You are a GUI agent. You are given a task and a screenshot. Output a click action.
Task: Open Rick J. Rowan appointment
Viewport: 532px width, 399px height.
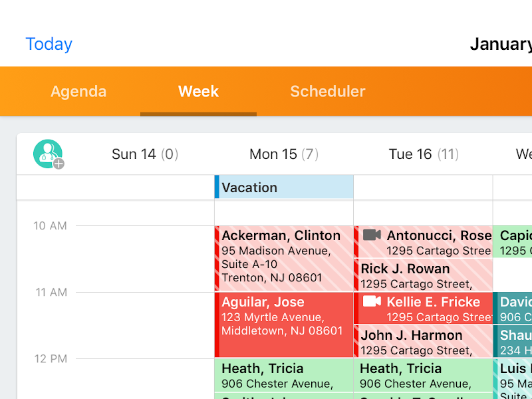(x=424, y=275)
